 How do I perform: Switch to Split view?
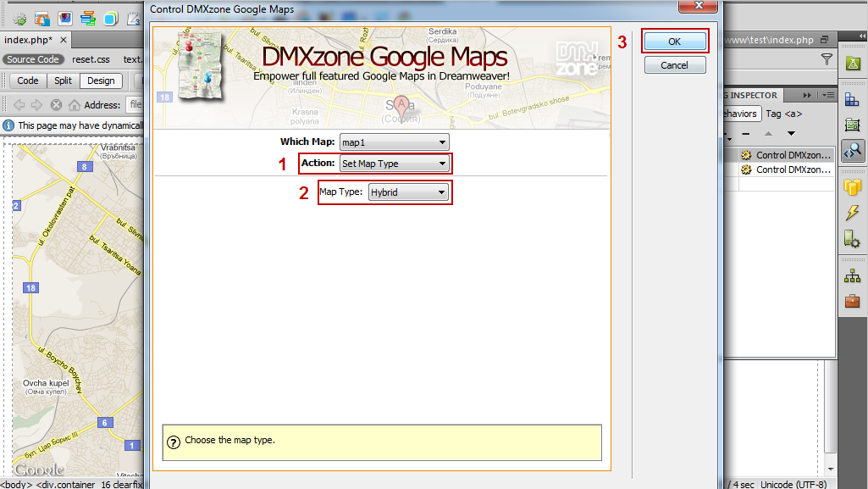pos(64,81)
